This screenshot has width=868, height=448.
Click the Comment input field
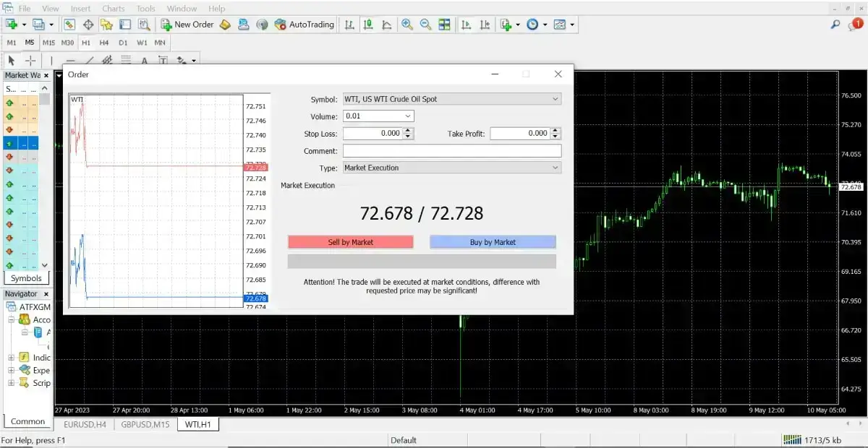452,150
